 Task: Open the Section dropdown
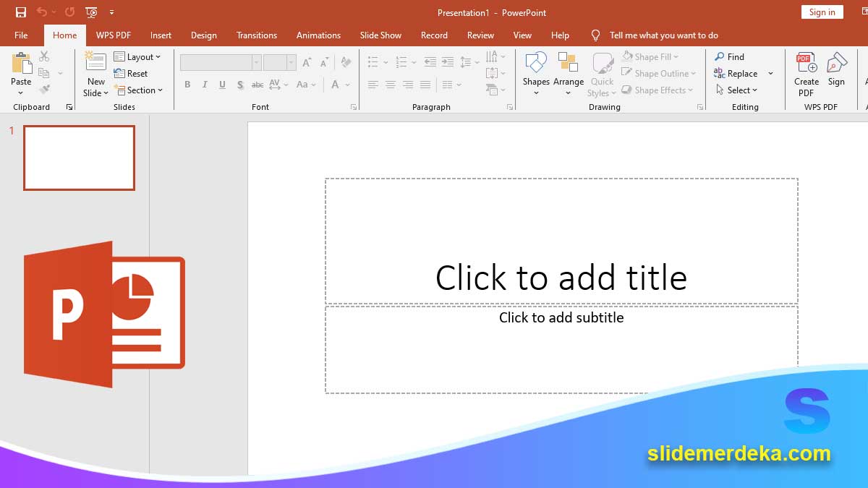(x=139, y=90)
